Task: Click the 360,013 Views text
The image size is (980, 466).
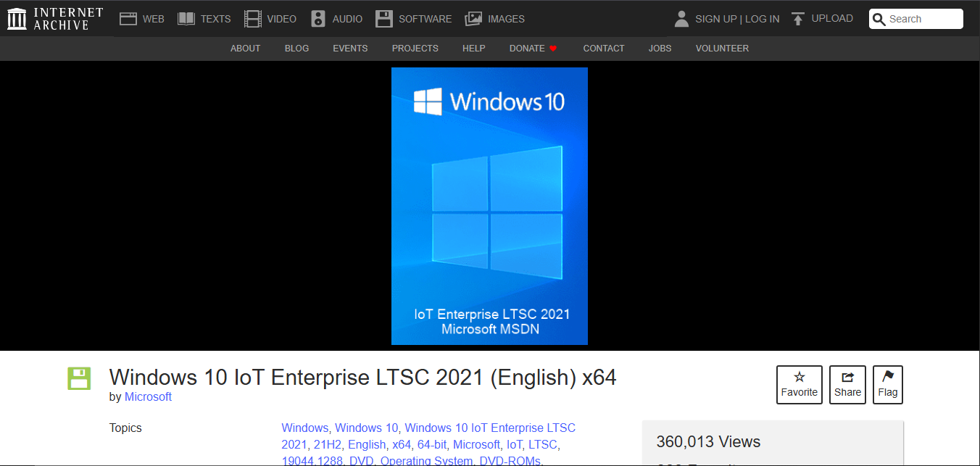Action: point(708,442)
